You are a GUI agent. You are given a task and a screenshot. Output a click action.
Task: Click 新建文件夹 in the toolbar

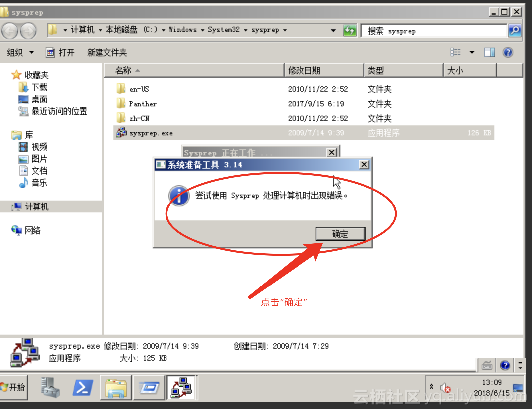pos(107,52)
